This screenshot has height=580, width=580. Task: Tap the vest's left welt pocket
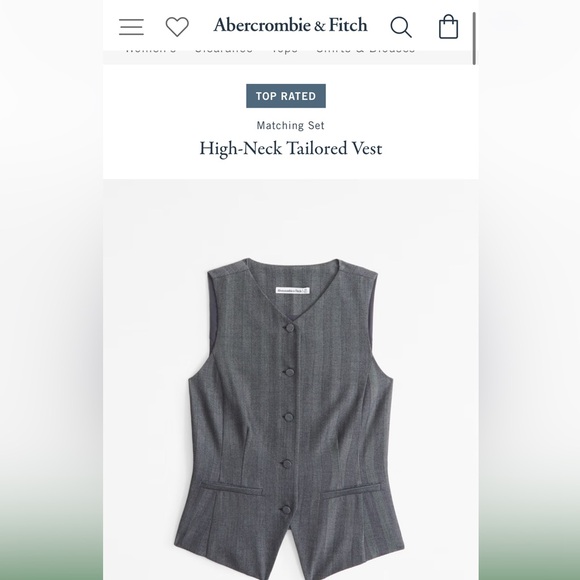pos(231,488)
